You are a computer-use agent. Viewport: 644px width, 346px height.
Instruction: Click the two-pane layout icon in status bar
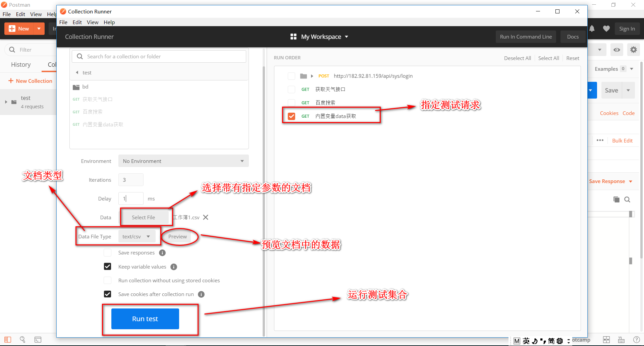(x=606, y=340)
